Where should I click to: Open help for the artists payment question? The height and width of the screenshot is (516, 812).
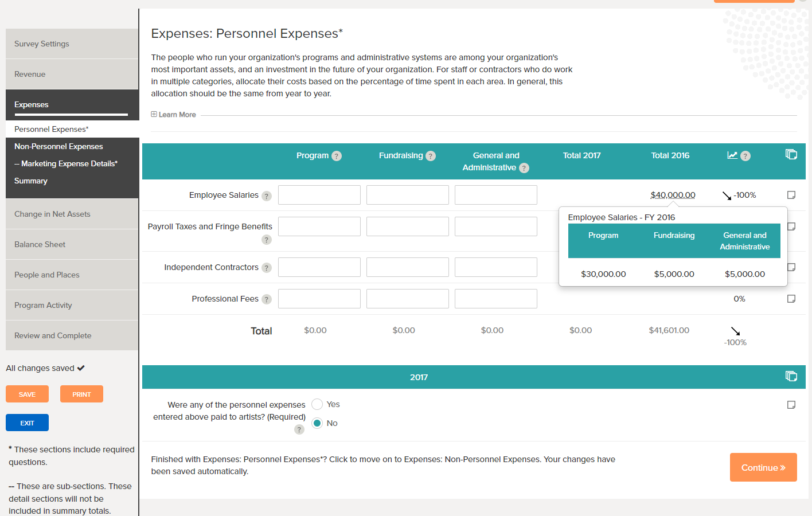click(x=299, y=429)
